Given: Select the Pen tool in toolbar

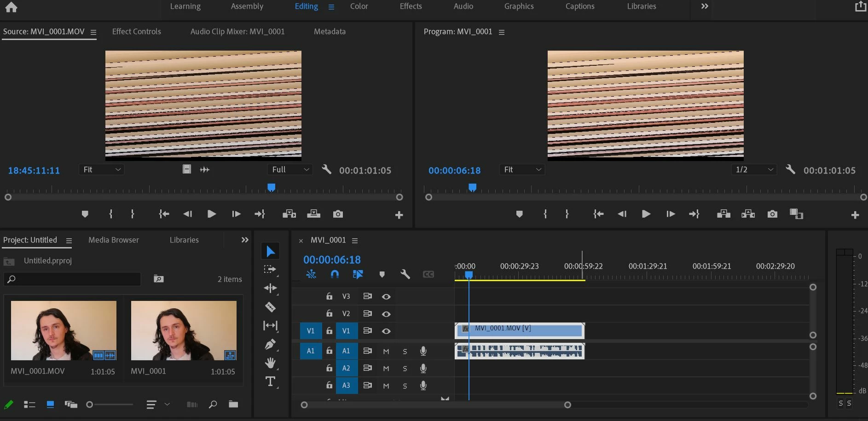Looking at the screenshot, I should pos(270,344).
